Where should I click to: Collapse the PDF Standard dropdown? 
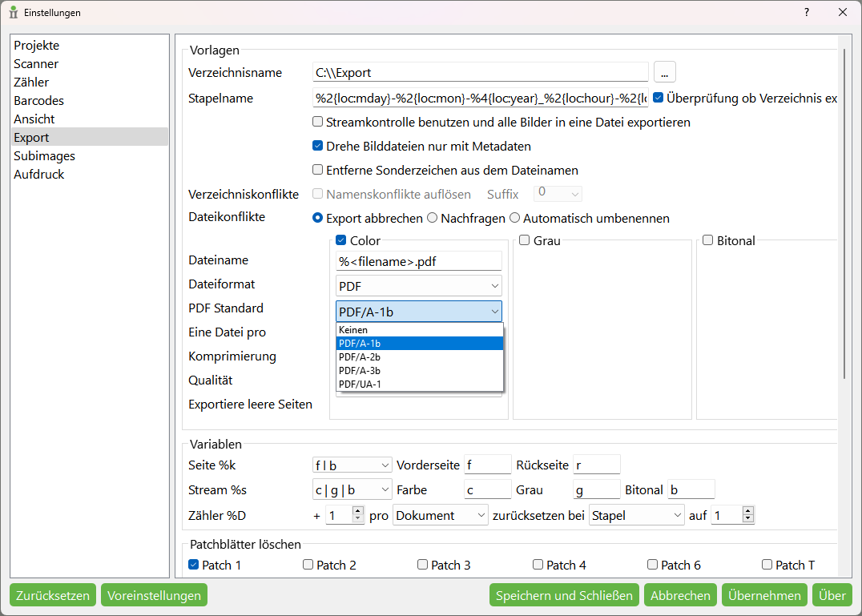point(419,312)
